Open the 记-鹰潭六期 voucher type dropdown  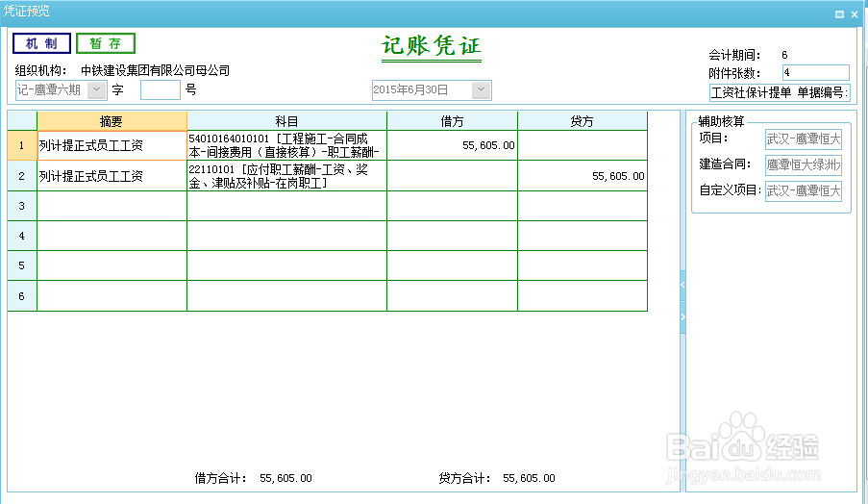click(96, 89)
